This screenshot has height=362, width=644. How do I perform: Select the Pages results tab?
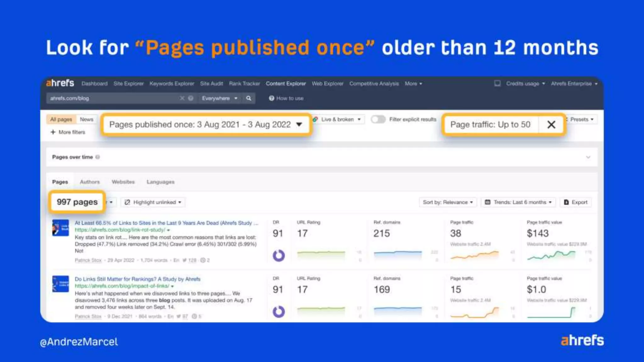(x=60, y=182)
